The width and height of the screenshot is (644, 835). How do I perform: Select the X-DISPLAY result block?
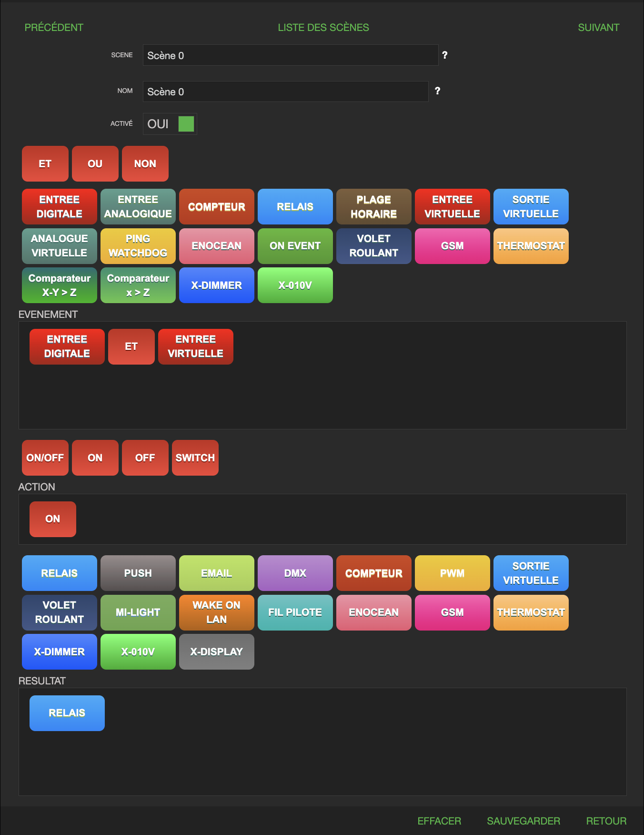pos(216,652)
